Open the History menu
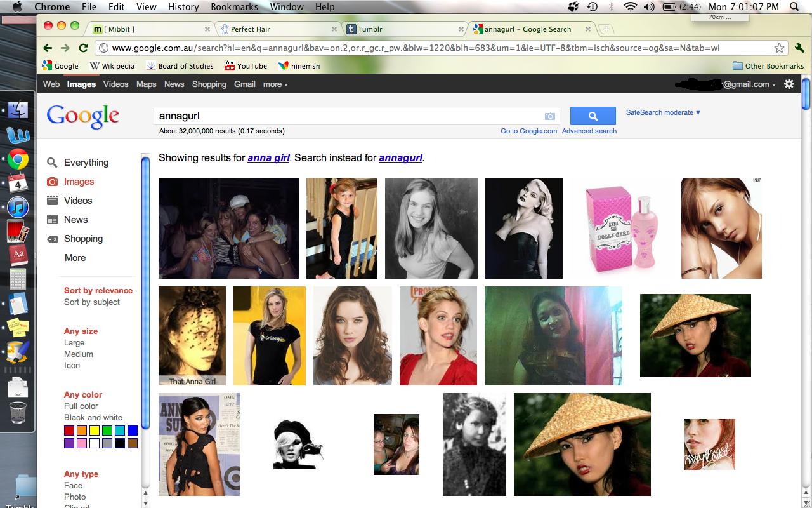This screenshot has height=508, width=812. point(183,7)
